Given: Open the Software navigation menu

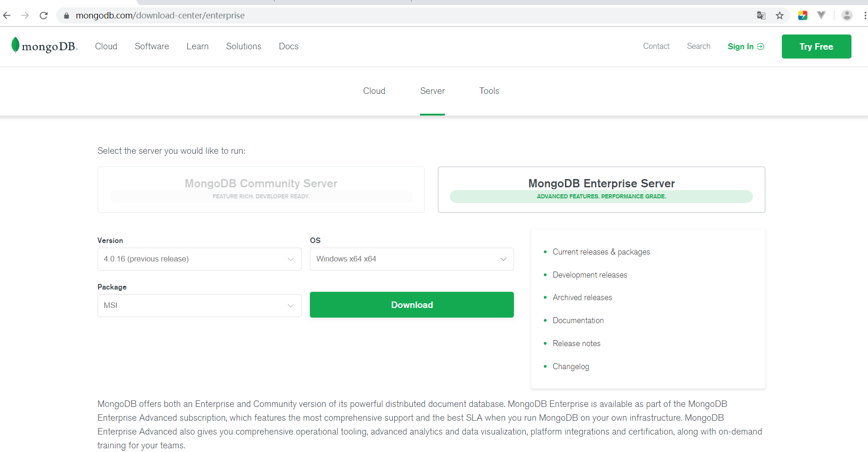Looking at the screenshot, I should (152, 46).
